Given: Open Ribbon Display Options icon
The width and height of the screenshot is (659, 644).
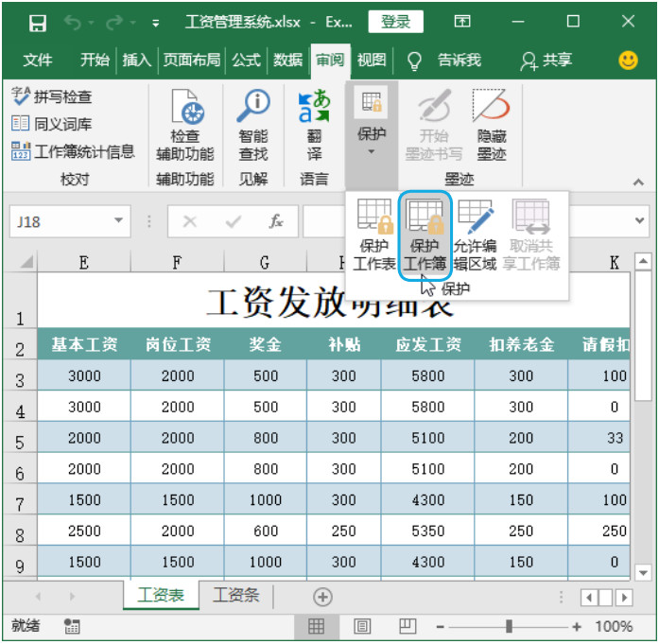Looking at the screenshot, I should pyautogui.click(x=462, y=21).
